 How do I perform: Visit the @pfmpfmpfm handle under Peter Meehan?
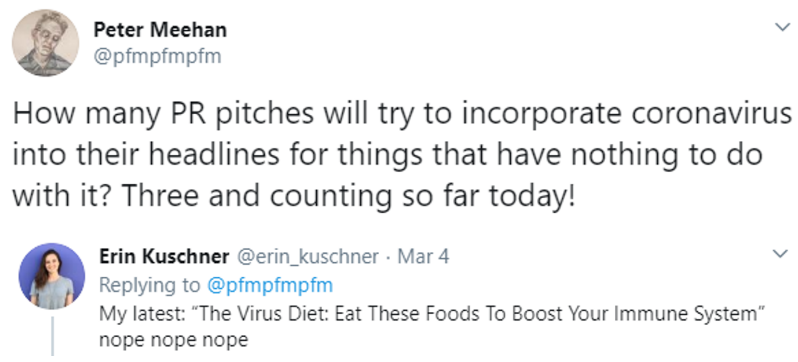point(157,56)
